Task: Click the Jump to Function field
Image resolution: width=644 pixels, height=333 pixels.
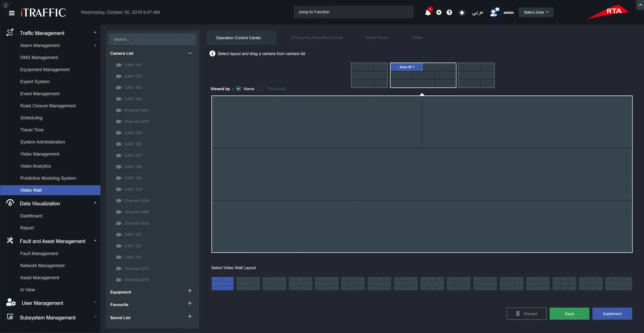Action: [x=353, y=12]
